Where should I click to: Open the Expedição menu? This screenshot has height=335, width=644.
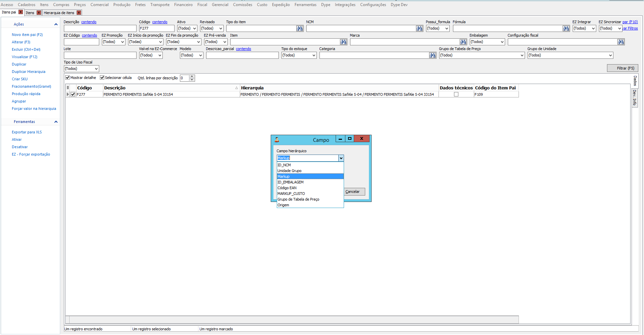tap(281, 5)
